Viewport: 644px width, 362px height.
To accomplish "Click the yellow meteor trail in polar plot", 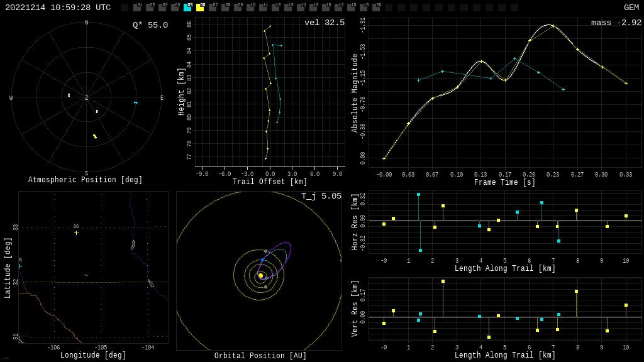I will point(95,136).
